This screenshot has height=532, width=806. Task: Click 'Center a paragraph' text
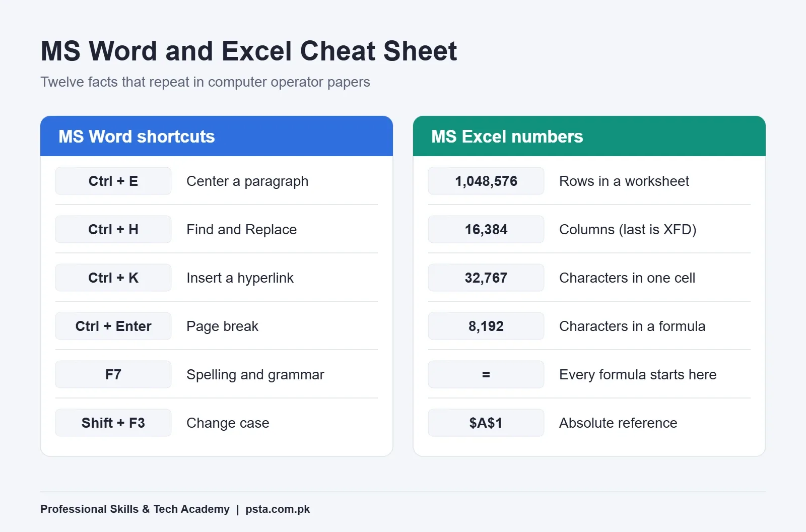247,181
